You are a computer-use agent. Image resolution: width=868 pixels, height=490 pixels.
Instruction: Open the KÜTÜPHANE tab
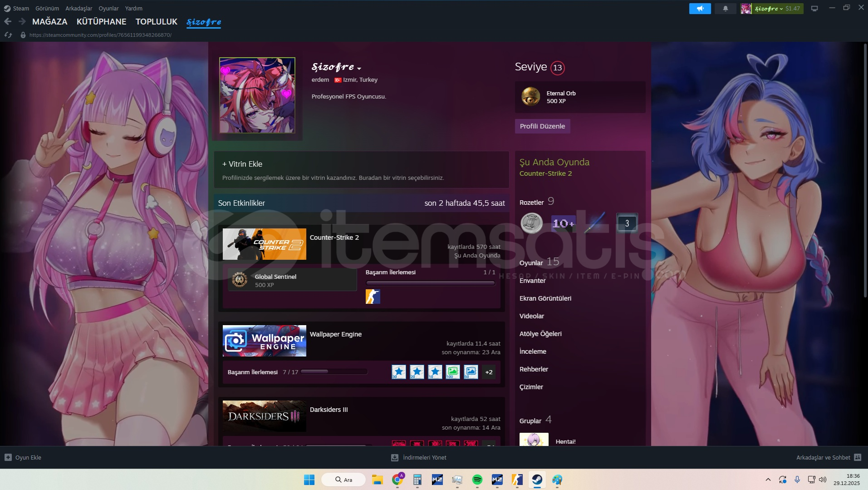(x=101, y=21)
